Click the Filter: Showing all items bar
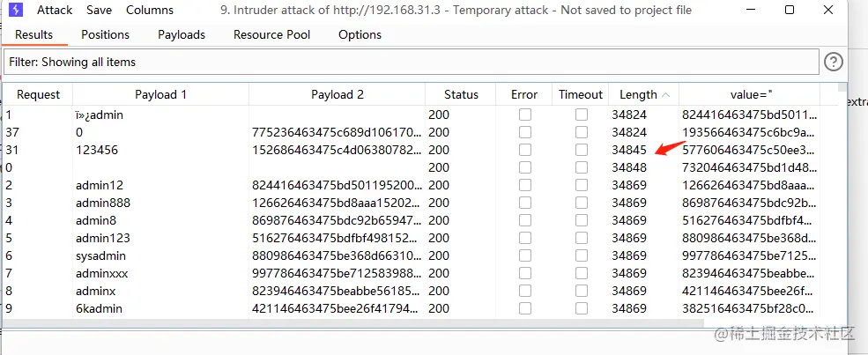Viewport: 868px width, 355px height. 411,63
